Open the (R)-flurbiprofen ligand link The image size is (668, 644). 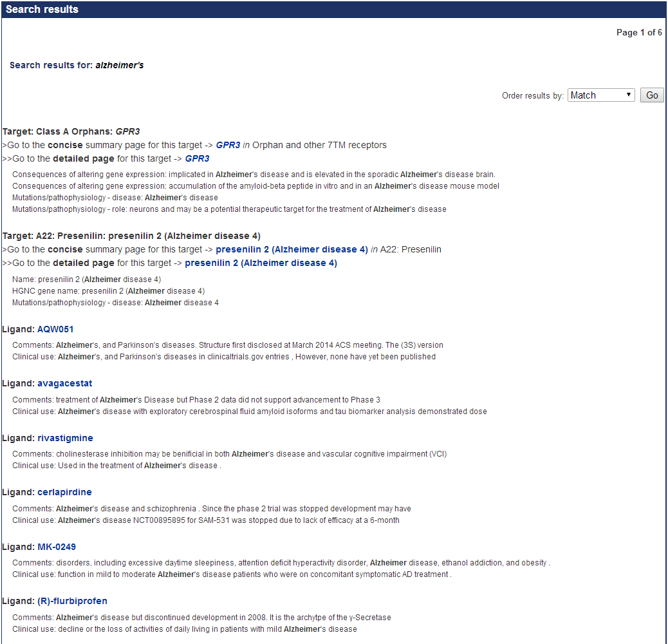click(72, 601)
